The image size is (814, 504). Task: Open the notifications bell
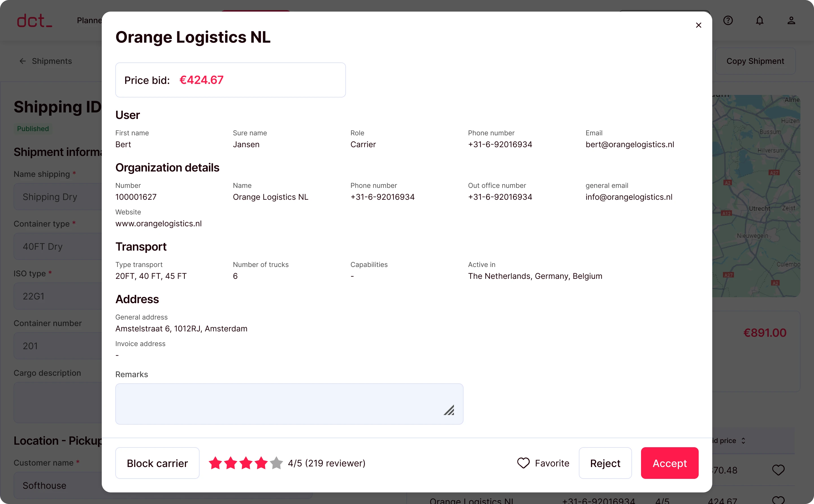click(x=760, y=21)
